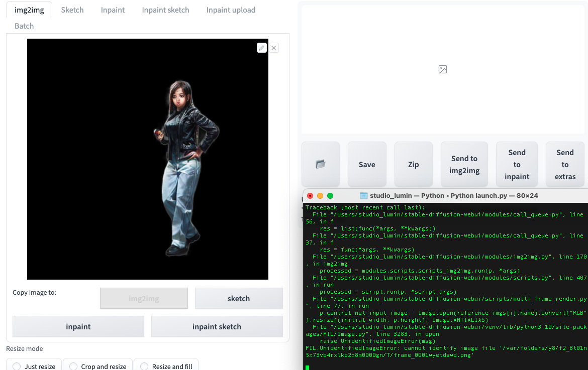Click the Zip button
588x370 pixels.
[413, 164]
